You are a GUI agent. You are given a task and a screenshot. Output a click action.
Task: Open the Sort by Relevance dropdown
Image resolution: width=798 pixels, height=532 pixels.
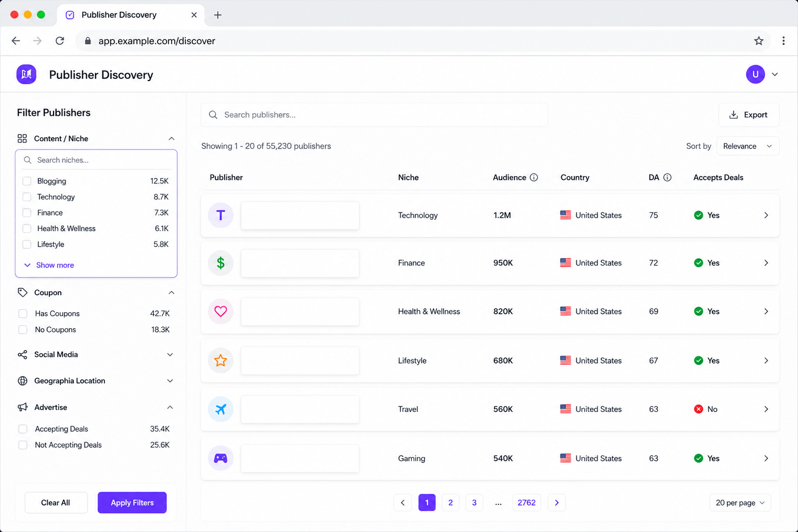pos(748,146)
